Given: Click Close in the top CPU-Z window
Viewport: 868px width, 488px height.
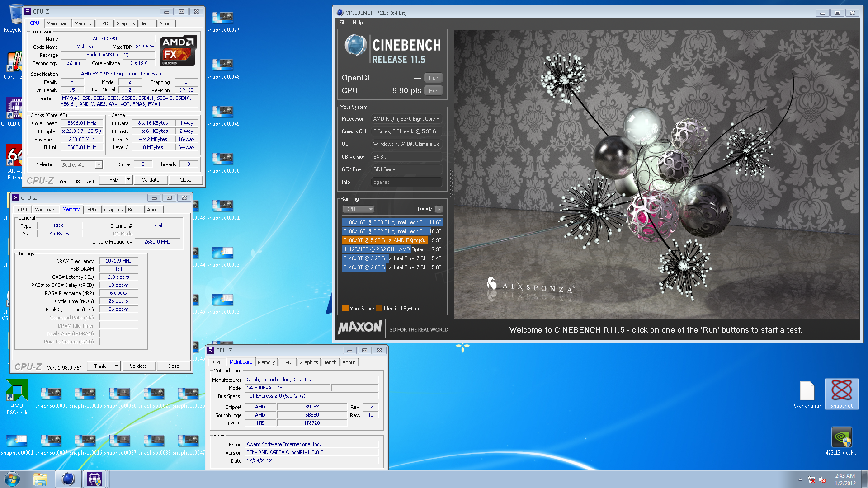Looking at the screenshot, I should (x=185, y=180).
